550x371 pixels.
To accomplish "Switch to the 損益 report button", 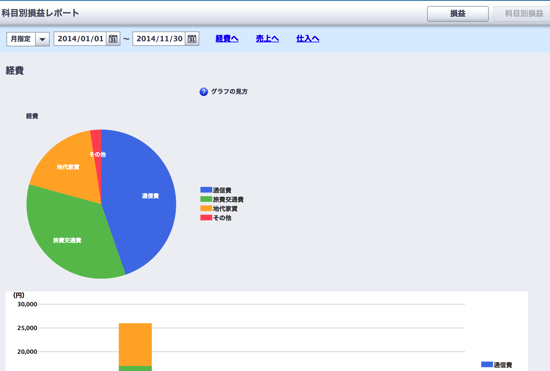I will (458, 14).
